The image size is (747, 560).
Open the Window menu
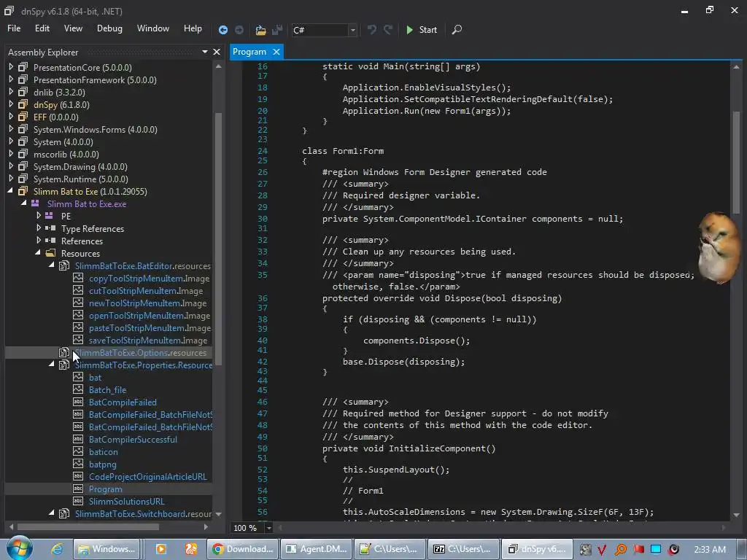153,28
